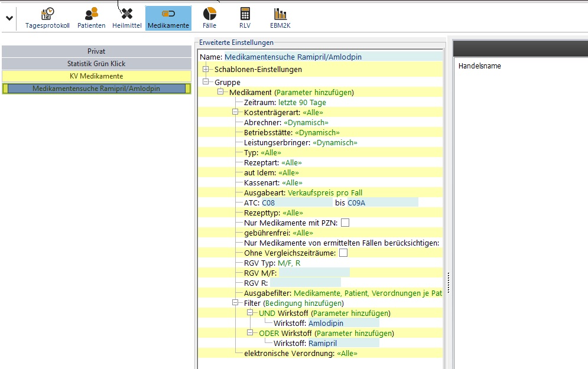
Task: Toggle 'Ohne Vergleichszeiträume' checkbox
Action: [x=343, y=253]
